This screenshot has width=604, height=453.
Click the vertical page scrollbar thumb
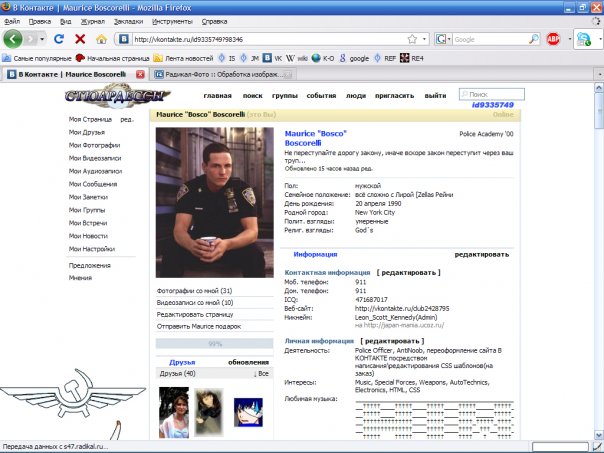coord(599,111)
